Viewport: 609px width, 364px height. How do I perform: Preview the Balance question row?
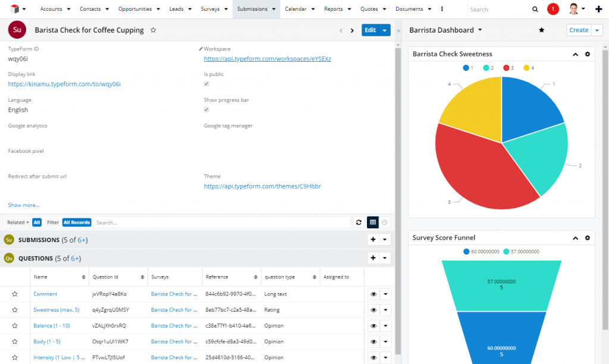click(x=373, y=326)
